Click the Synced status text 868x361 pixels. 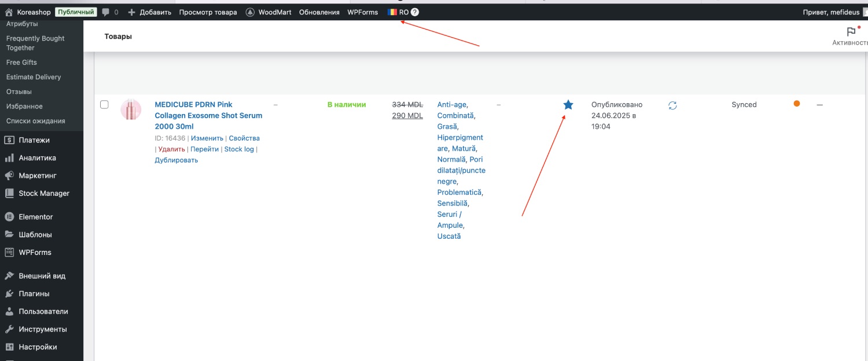744,104
